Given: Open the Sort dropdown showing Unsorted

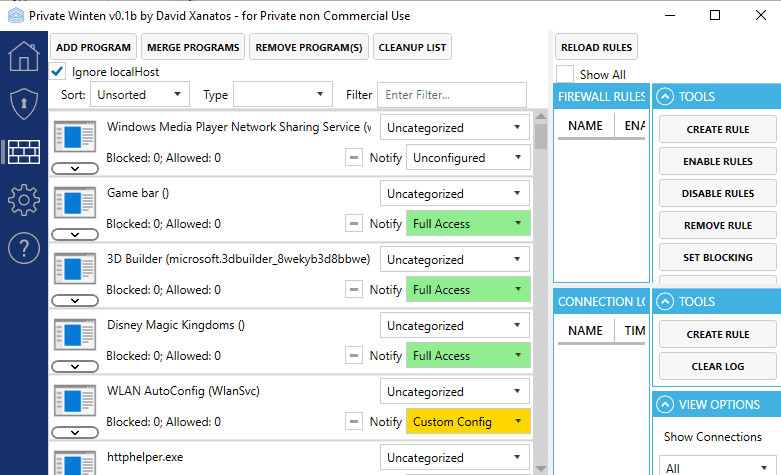Looking at the screenshot, I should [x=139, y=95].
